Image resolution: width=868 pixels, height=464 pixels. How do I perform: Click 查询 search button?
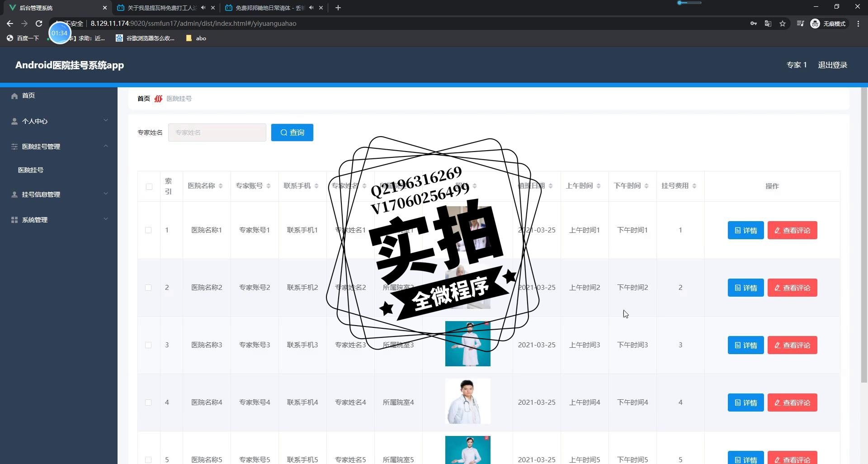tap(292, 133)
